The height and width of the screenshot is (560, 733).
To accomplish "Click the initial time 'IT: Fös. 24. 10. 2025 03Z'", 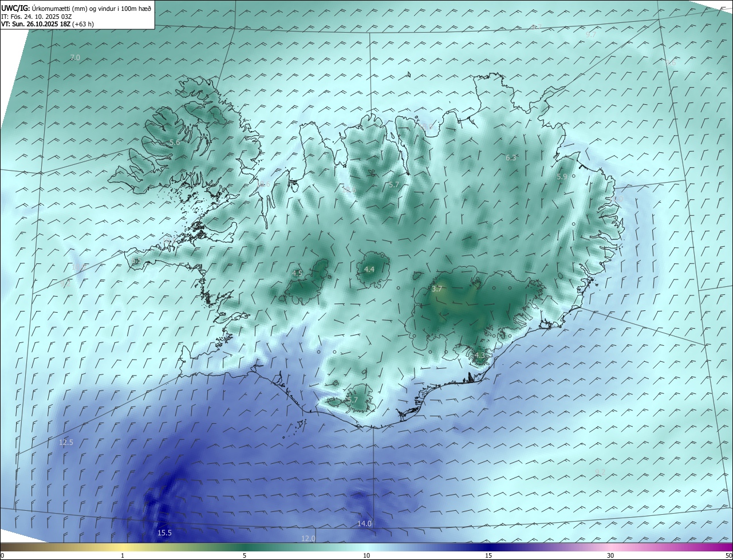I will click(37, 16).
